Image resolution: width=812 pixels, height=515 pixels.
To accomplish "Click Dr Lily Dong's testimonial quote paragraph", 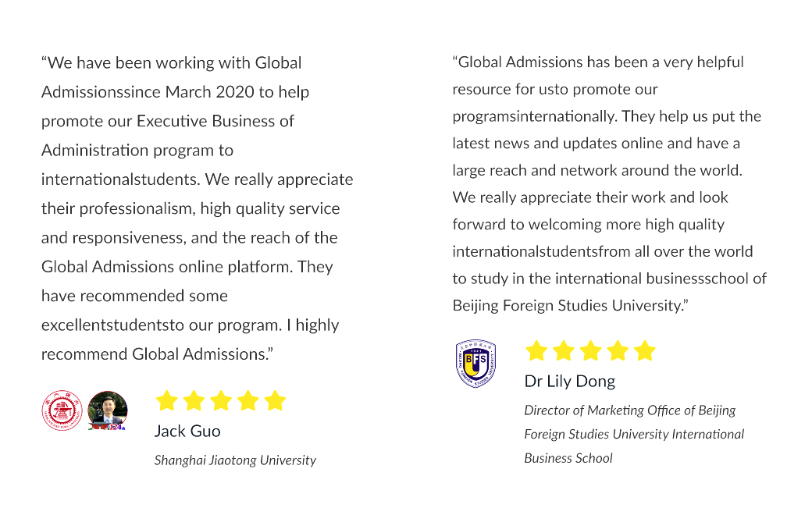I will pos(610,183).
